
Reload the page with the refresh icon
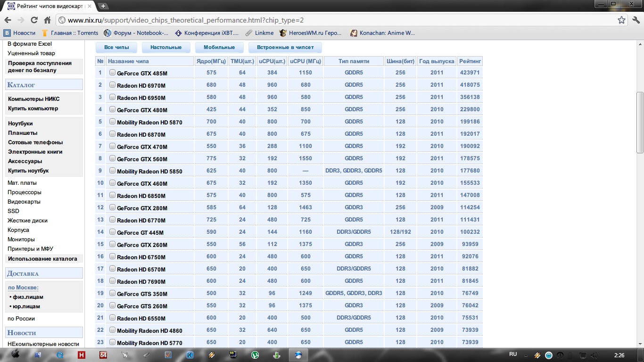[34, 20]
